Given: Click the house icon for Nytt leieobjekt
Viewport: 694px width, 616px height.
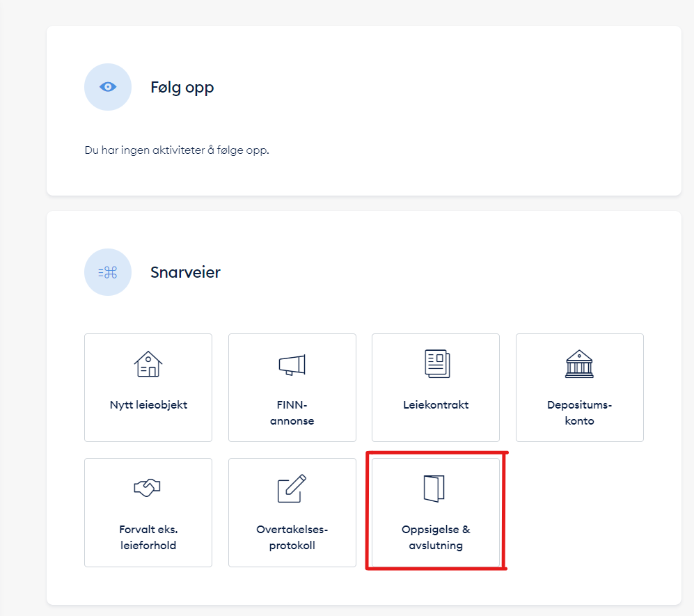Looking at the screenshot, I should point(148,364).
